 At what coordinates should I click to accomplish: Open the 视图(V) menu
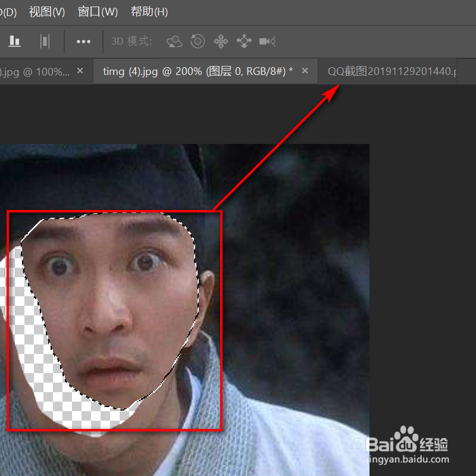pos(47,12)
